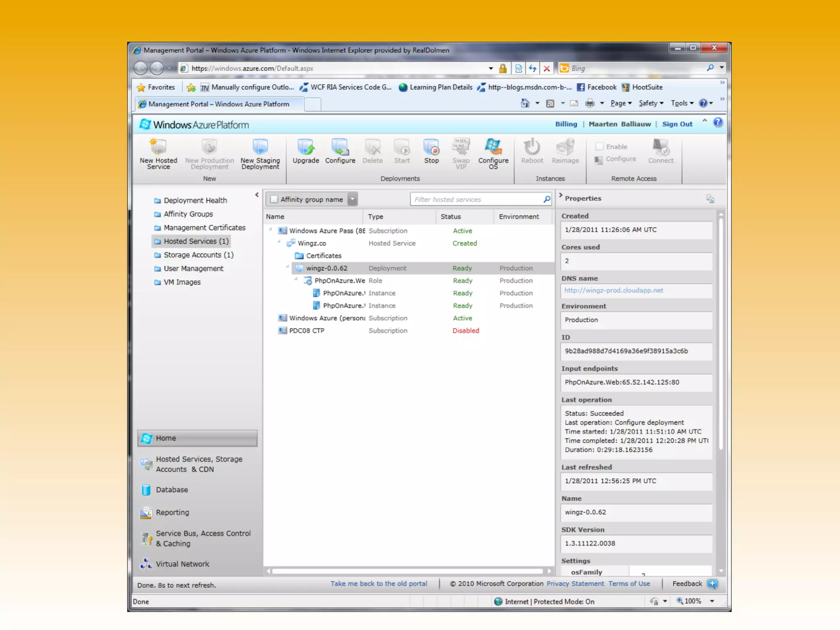Open the Safety menu

click(651, 103)
